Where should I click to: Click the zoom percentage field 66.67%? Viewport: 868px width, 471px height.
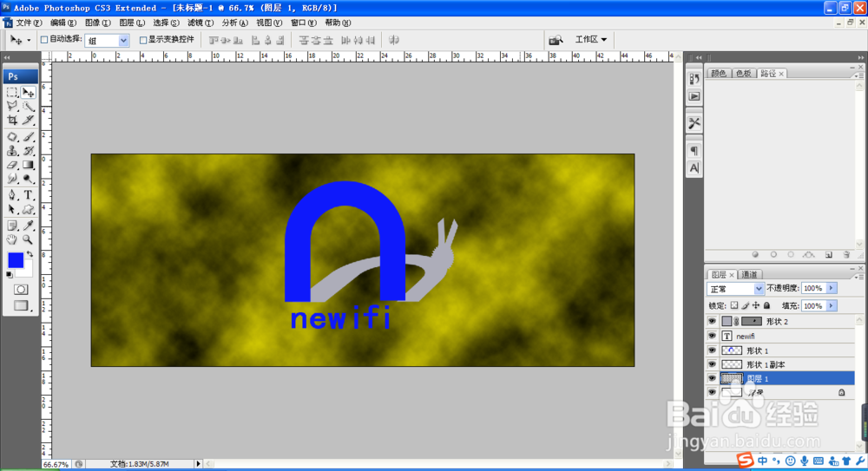click(x=56, y=464)
